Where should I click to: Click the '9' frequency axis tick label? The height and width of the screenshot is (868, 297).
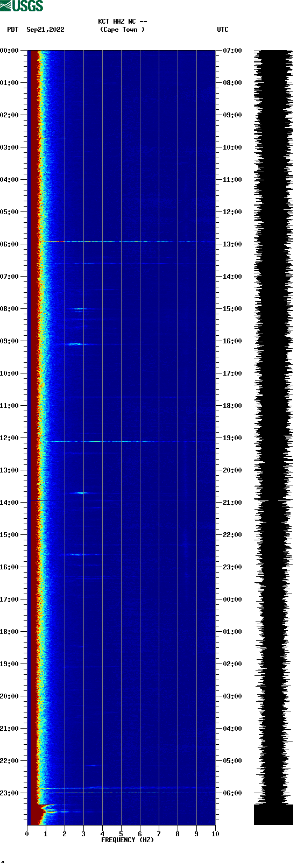tap(196, 834)
